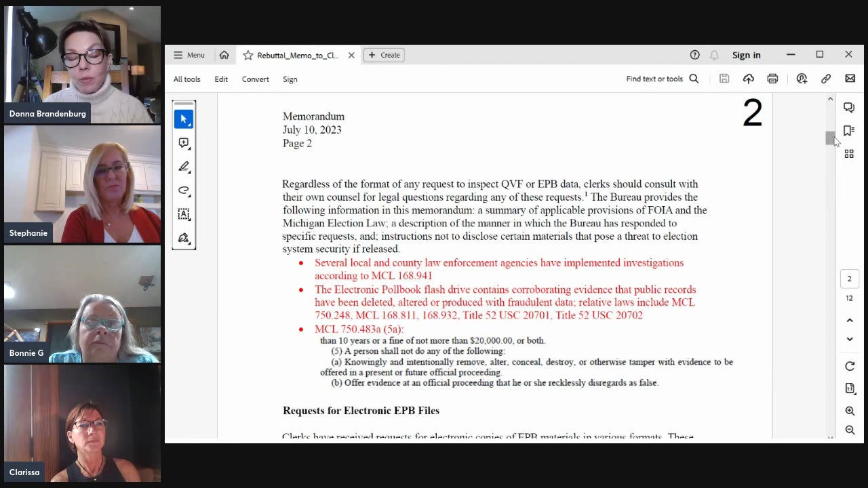
Task: Open the page display settings icon
Action: coord(850,388)
